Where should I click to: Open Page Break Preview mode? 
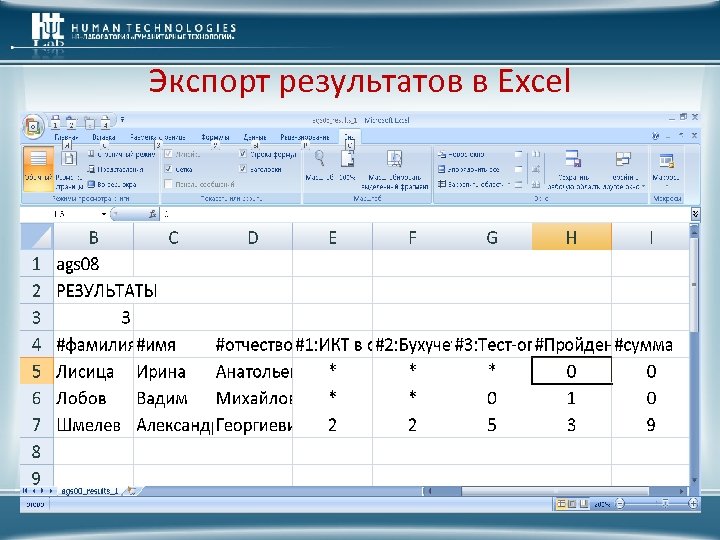pos(121,154)
